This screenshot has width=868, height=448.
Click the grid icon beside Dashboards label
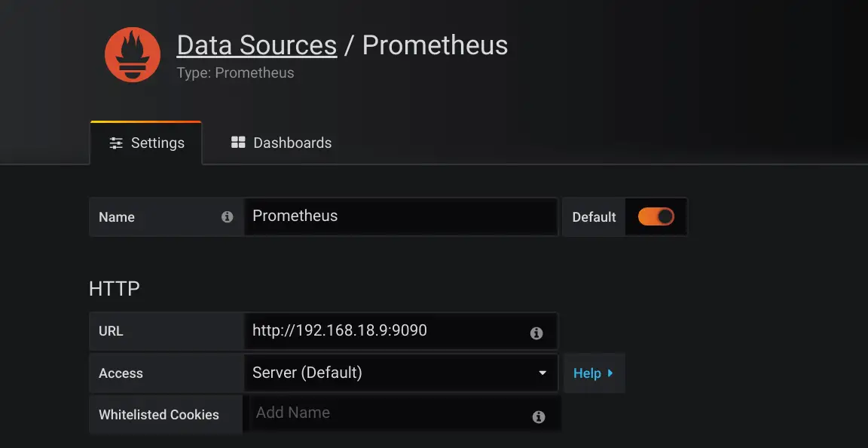(x=238, y=141)
